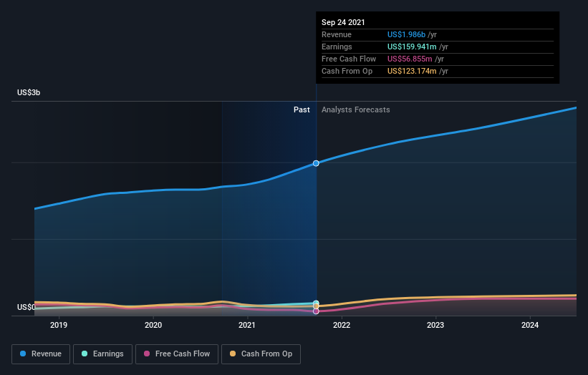Viewport: 588px width, 375px height.
Task: Click the US$0 y-axis label
Action: pos(26,307)
